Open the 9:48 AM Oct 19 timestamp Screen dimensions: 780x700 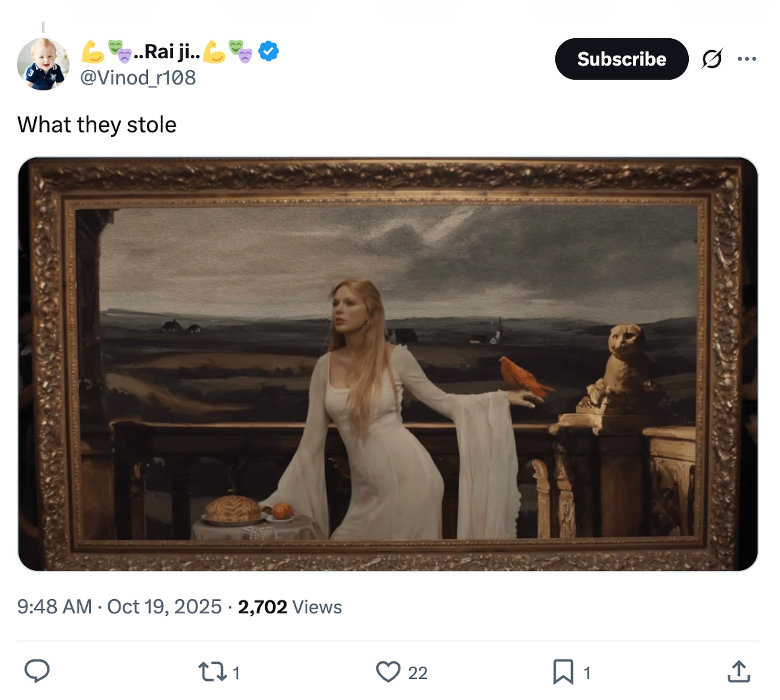[x=119, y=607]
